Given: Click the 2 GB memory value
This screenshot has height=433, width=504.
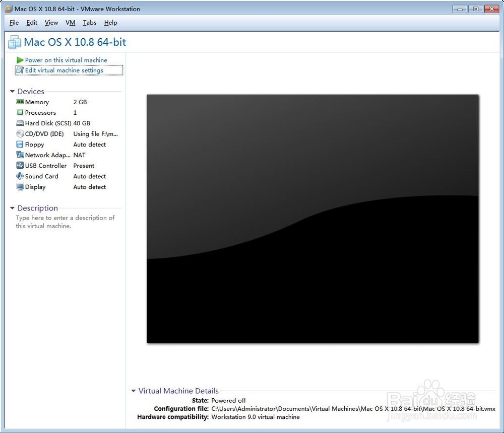Looking at the screenshot, I should [x=80, y=102].
